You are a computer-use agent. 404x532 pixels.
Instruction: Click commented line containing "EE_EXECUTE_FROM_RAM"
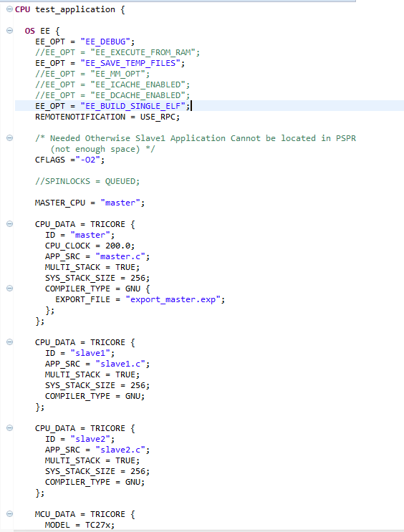point(117,52)
